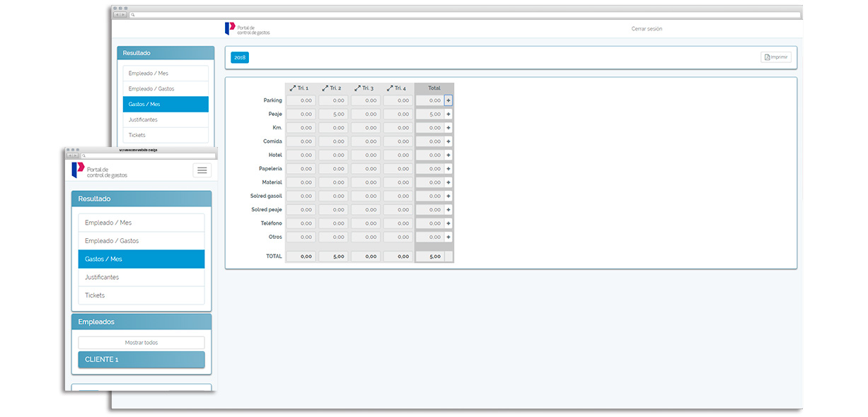Image resolution: width=868 pixels, height=417 pixels.
Task: Click portal logo in mobile window header
Action: pos(100,170)
